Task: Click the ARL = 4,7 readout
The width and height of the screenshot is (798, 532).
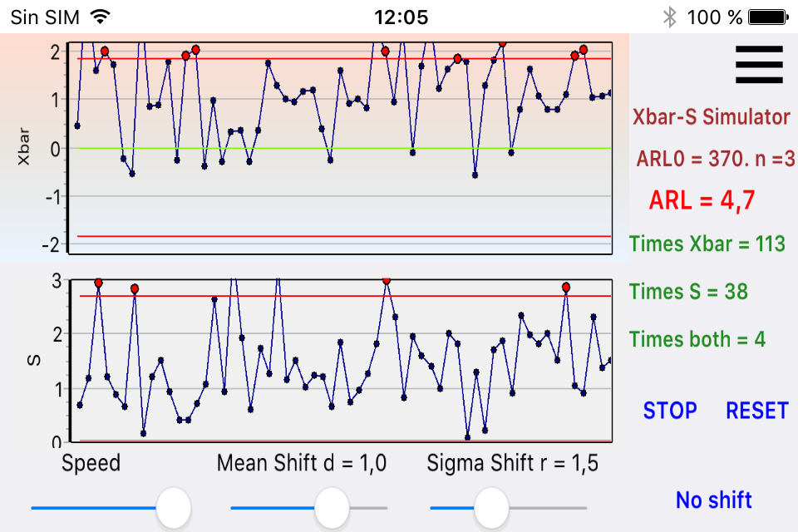Action: coord(702,200)
